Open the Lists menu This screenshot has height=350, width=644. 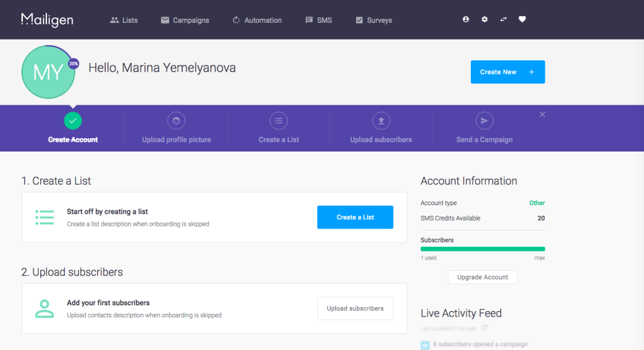(124, 20)
